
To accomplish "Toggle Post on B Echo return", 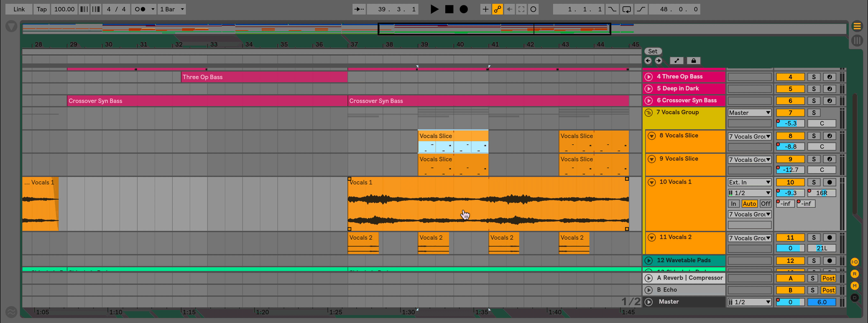I will pos(828,290).
